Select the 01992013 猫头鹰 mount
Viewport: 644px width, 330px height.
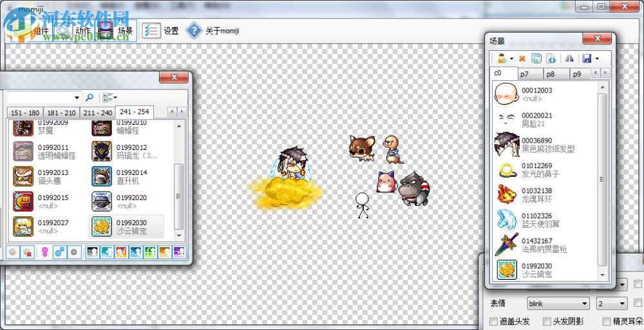pos(48,176)
